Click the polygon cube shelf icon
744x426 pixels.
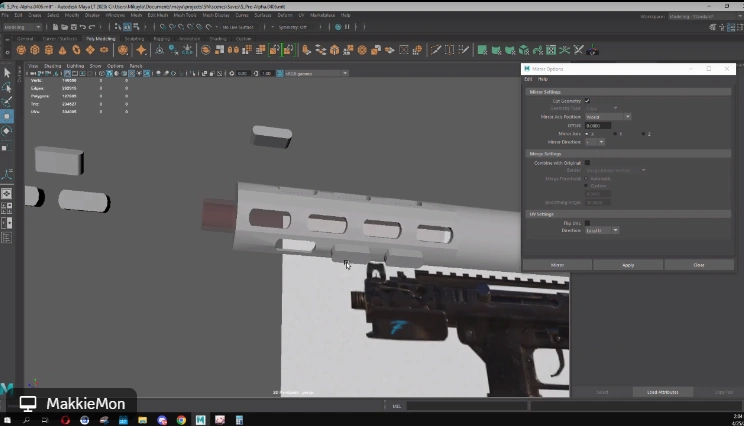34,49
